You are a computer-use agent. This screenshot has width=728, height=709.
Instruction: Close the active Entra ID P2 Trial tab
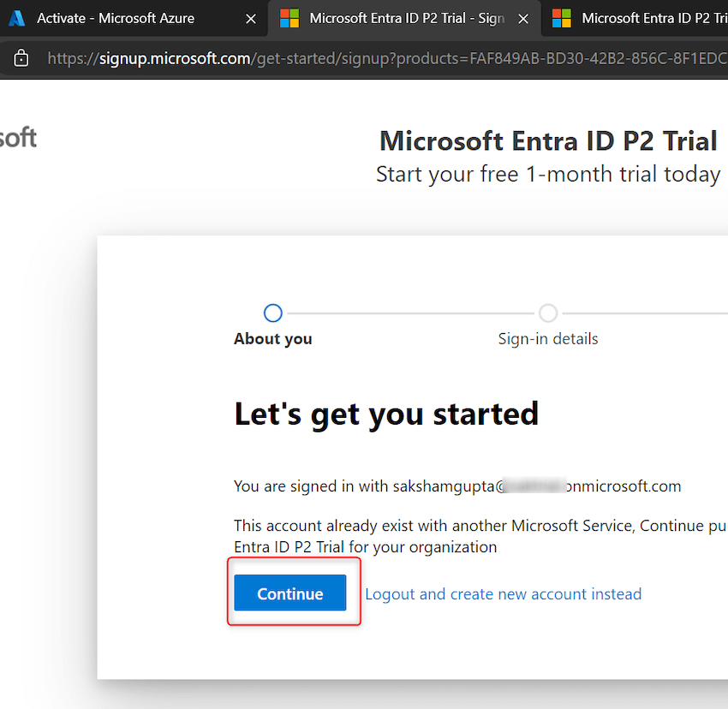click(523, 18)
